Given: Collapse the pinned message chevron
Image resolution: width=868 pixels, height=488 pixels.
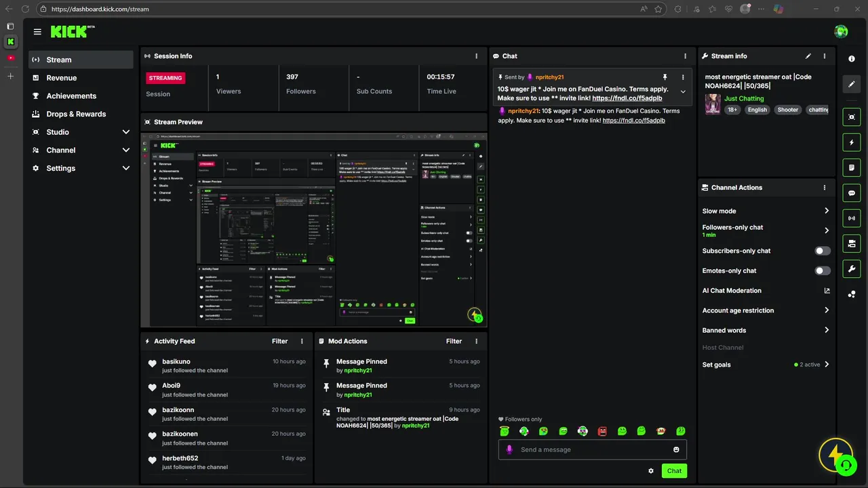Looking at the screenshot, I should click(x=683, y=92).
